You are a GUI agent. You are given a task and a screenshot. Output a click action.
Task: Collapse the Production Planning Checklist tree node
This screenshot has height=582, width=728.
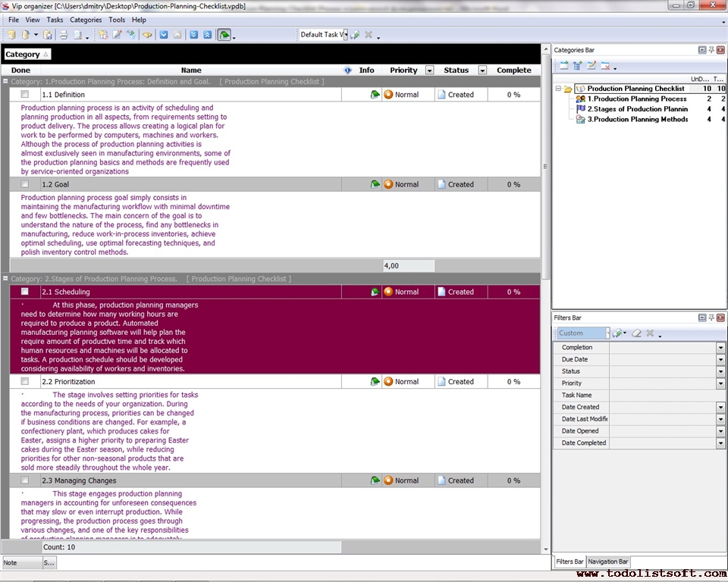click(558, 89)
